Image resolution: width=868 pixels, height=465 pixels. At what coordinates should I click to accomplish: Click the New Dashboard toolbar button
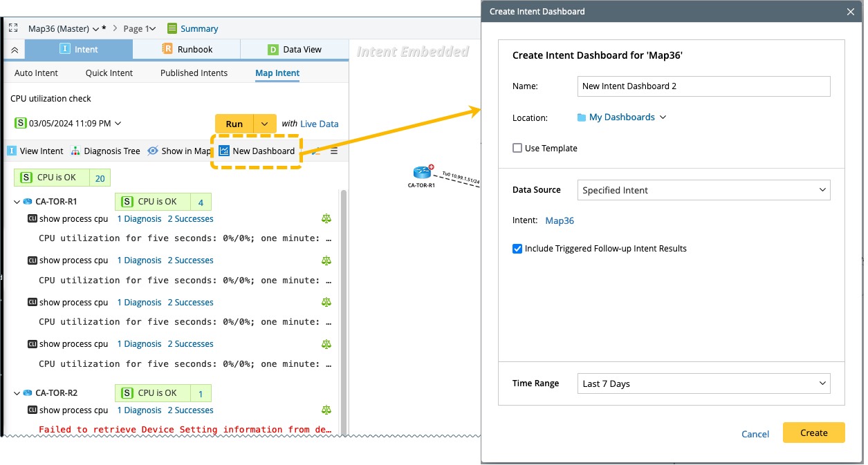point(257,151)
